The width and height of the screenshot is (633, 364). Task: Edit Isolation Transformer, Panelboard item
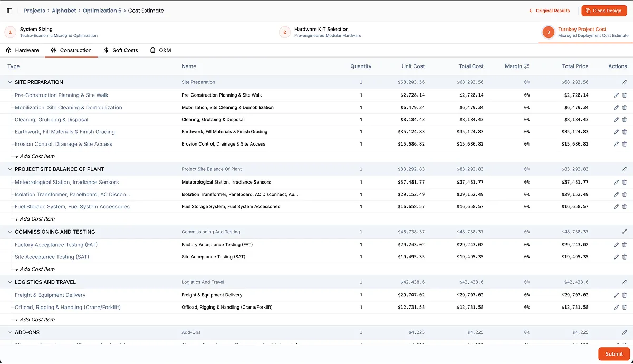(616, 195)
